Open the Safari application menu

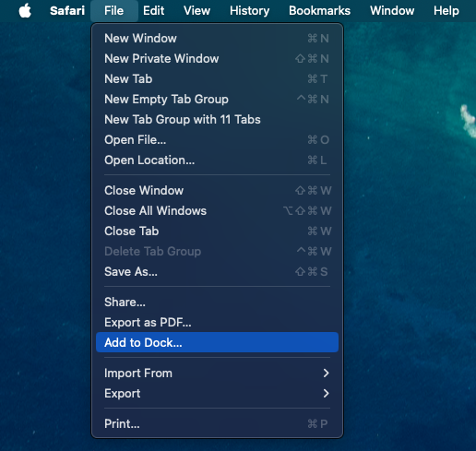pos(67,11)
